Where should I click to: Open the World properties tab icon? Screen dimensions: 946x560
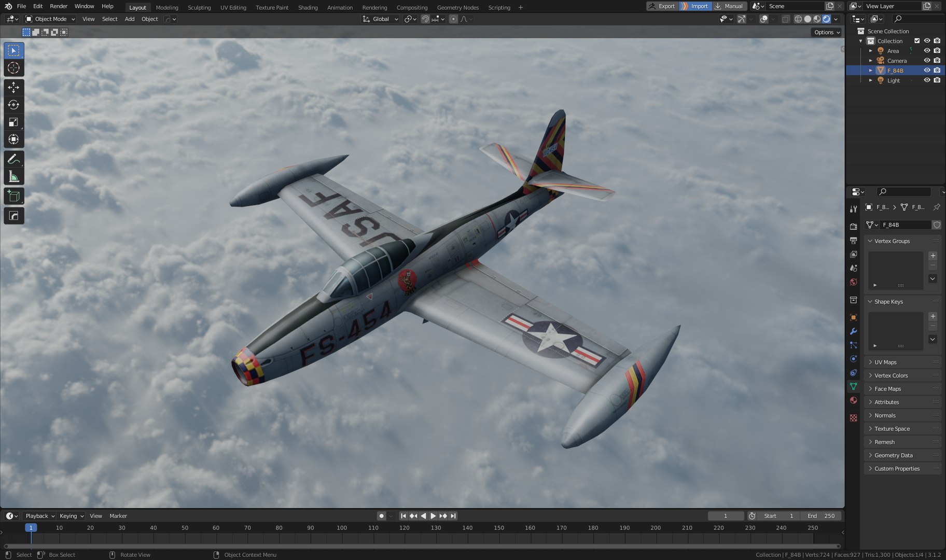[x=853, y=282]
